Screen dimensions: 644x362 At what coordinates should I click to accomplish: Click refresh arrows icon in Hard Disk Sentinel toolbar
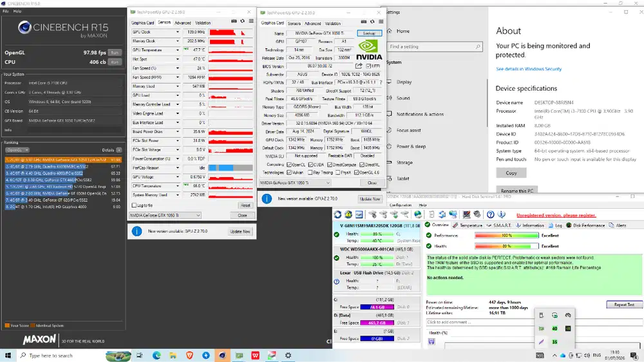[x=337, y=214]
